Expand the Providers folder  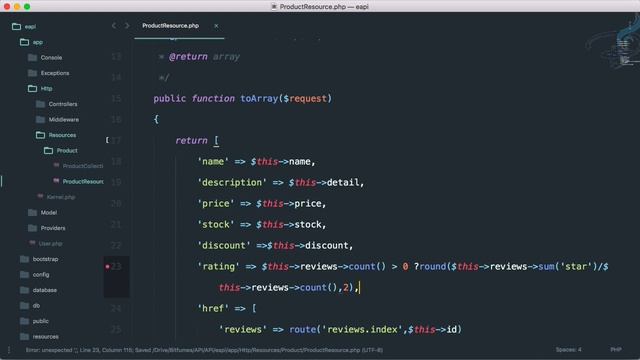coord(53,228)
